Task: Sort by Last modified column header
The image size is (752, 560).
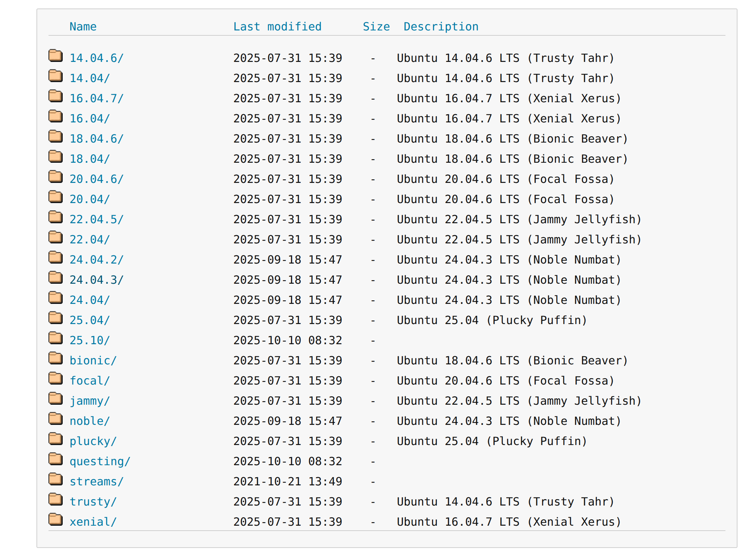Action: 277,27
